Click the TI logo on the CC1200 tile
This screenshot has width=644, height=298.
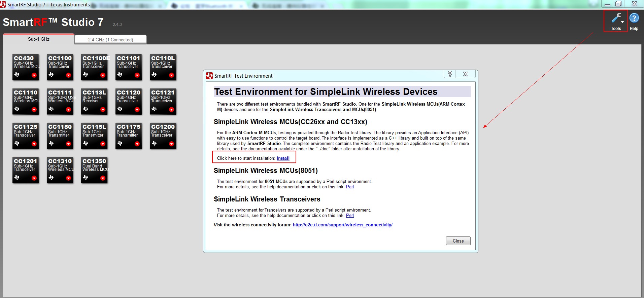(154, 143)
